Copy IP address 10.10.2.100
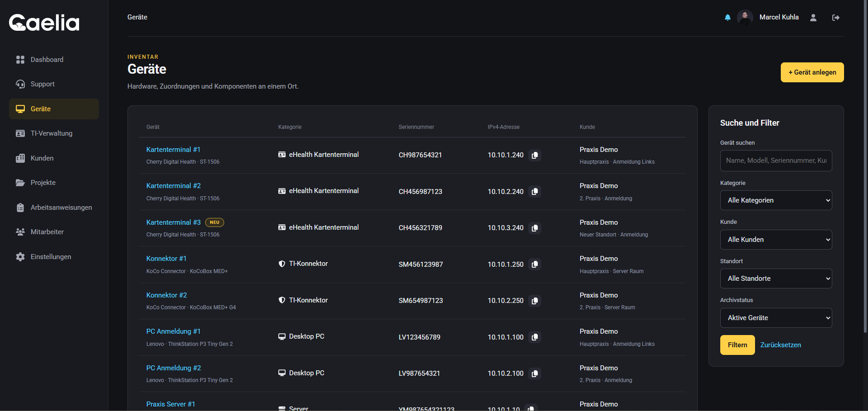Screen dimensions: 868x411 coord(535,373)
